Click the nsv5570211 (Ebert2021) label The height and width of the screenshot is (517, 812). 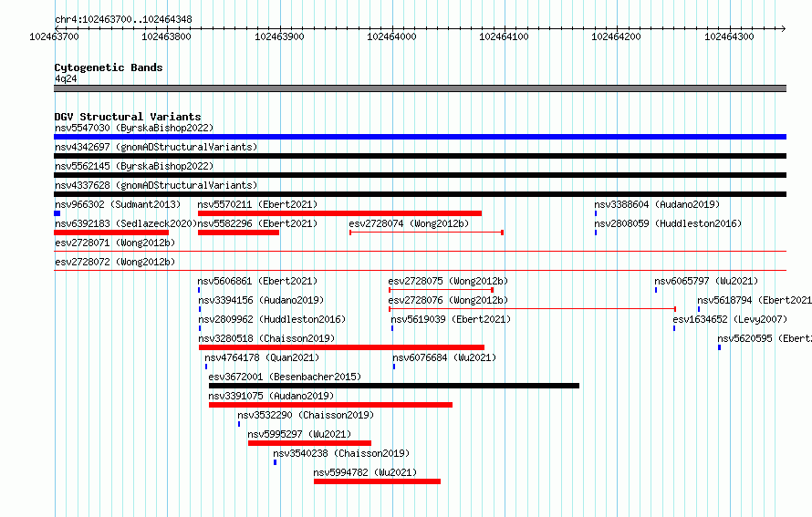(x=257, y=204)
